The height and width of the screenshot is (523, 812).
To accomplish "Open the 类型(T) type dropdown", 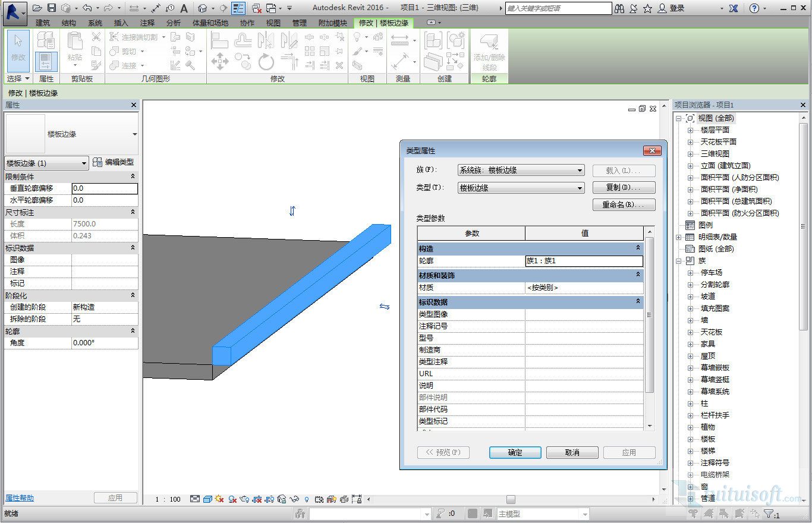I will [x=521, y=188].
